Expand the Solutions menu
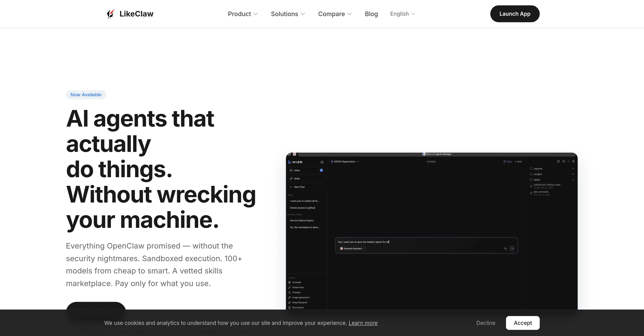644x336 pixels. (288, 14)
